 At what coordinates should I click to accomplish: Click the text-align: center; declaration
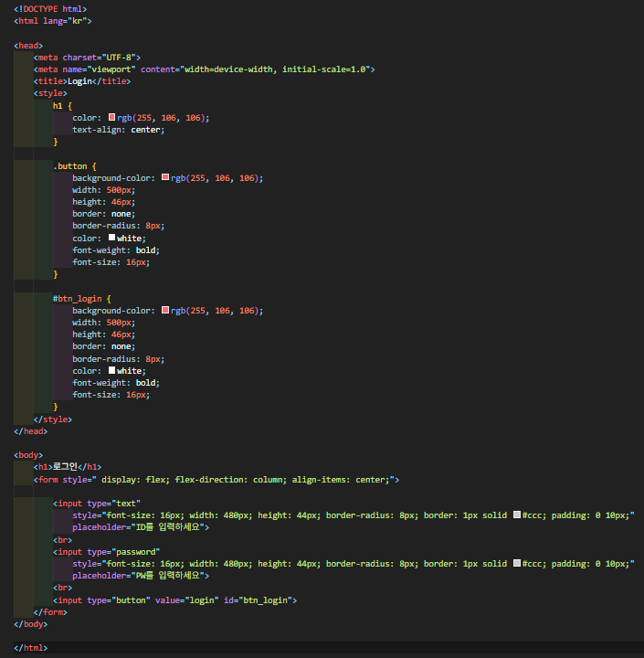pos(119,130)
